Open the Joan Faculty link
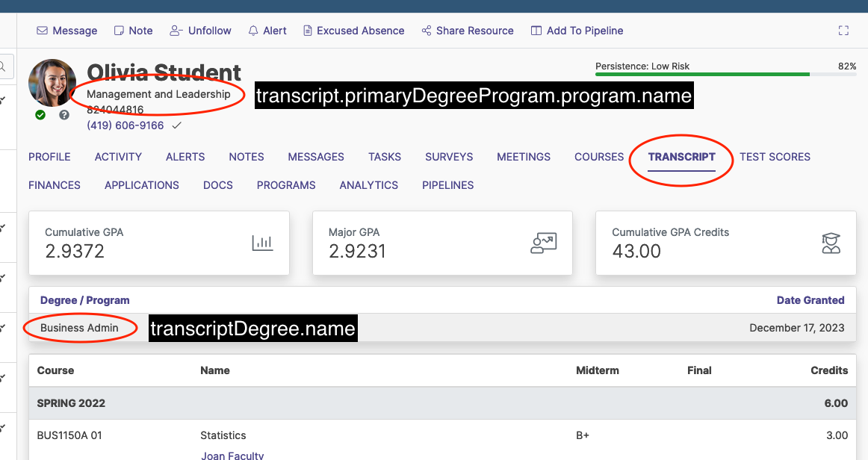 coord(232,455)
